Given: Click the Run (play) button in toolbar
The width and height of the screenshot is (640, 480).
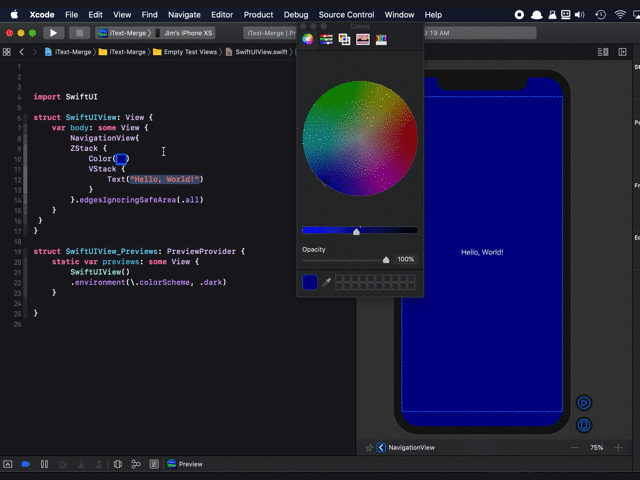Looking at the screenshot, I should pos(54,33).
